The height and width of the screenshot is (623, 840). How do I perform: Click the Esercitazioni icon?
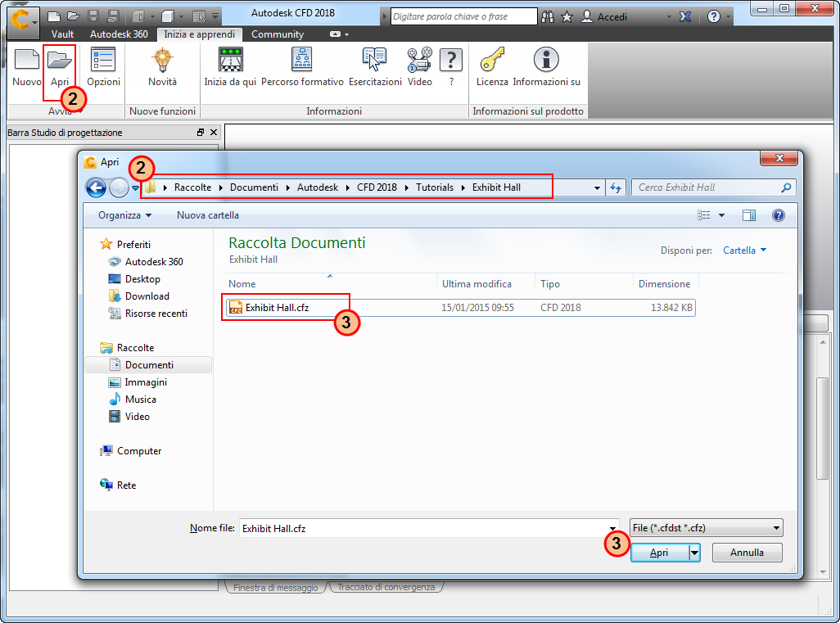click(x=374, y=60)
